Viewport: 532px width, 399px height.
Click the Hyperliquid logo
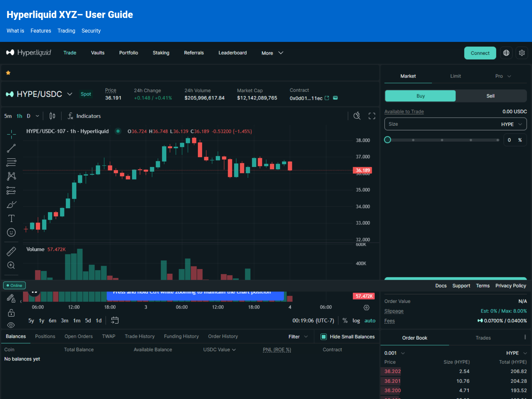(x=29, y=53)
